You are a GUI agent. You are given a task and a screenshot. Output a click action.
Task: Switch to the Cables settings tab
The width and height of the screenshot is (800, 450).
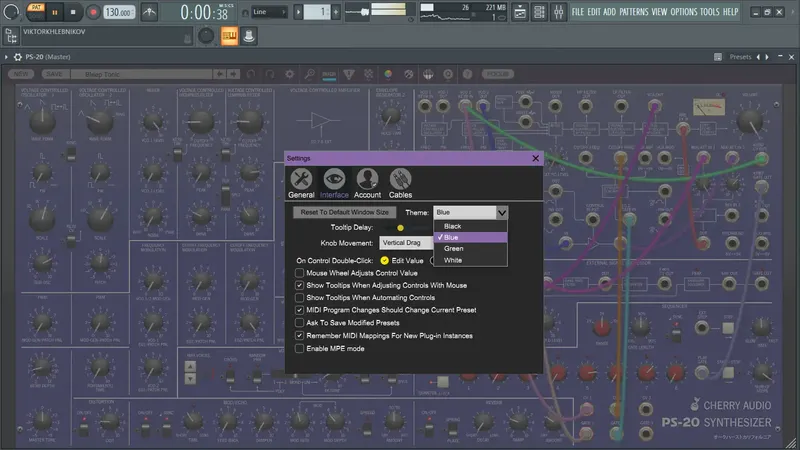click(x=400, y=181)
